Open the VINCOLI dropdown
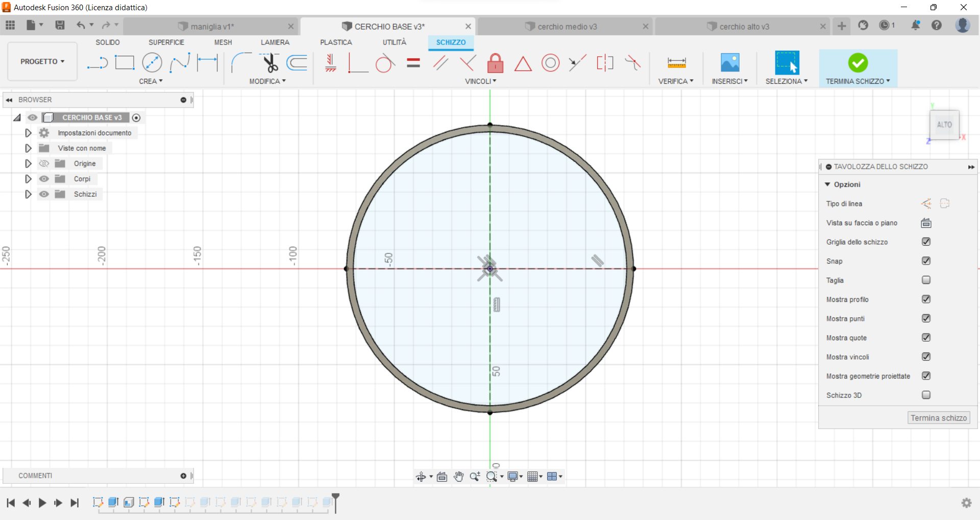 pyautogui.click(x=480, y=81)
